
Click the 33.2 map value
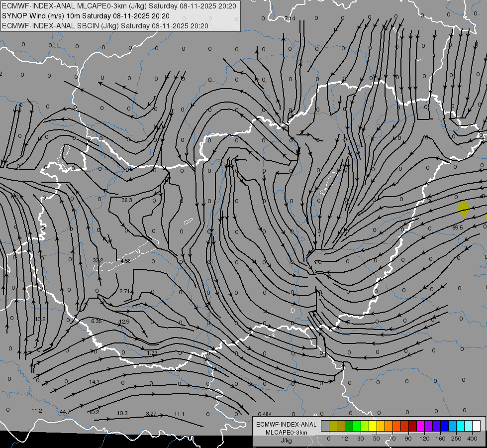coord(98,260)
